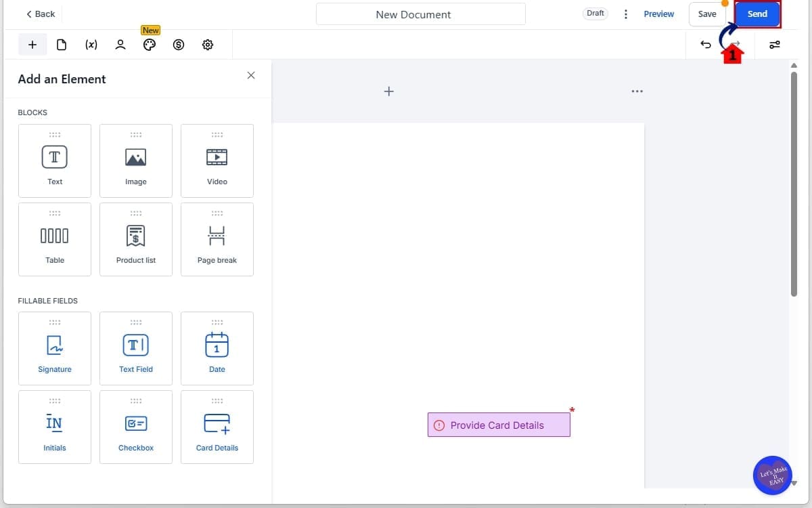
Task: Click the scroll-up arrow at the scrollbar top
Action: pos(794,65)
